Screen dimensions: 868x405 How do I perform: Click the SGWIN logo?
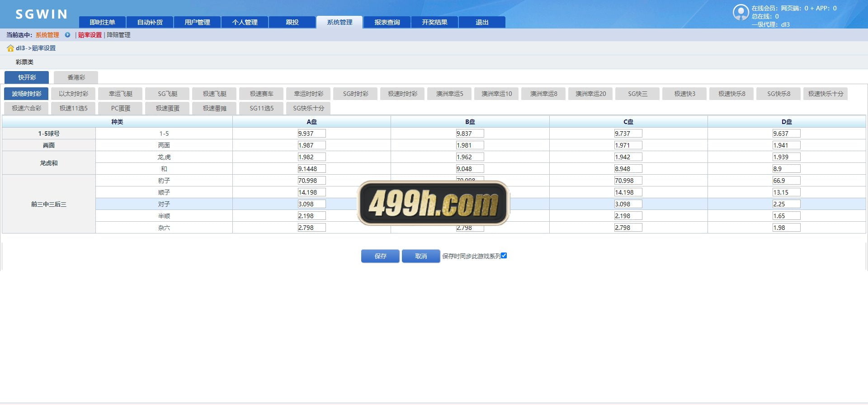(x=41, y=14)
